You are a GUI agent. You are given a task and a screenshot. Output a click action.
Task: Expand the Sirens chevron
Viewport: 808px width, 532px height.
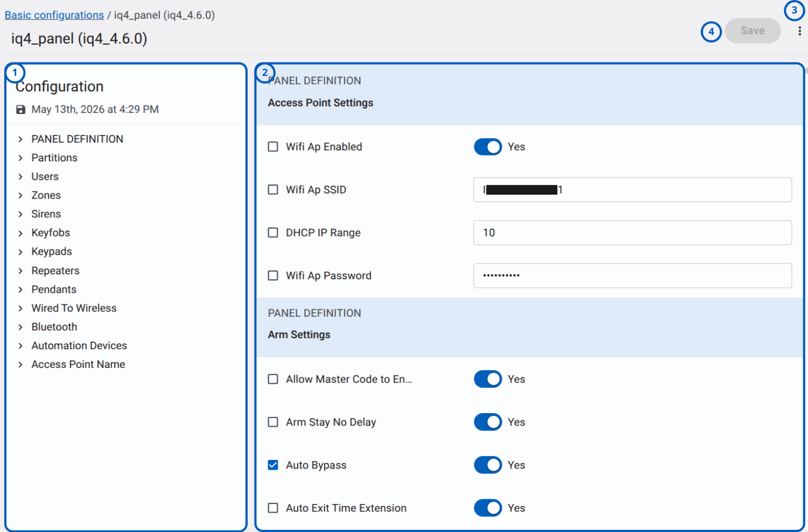point(20,215)
